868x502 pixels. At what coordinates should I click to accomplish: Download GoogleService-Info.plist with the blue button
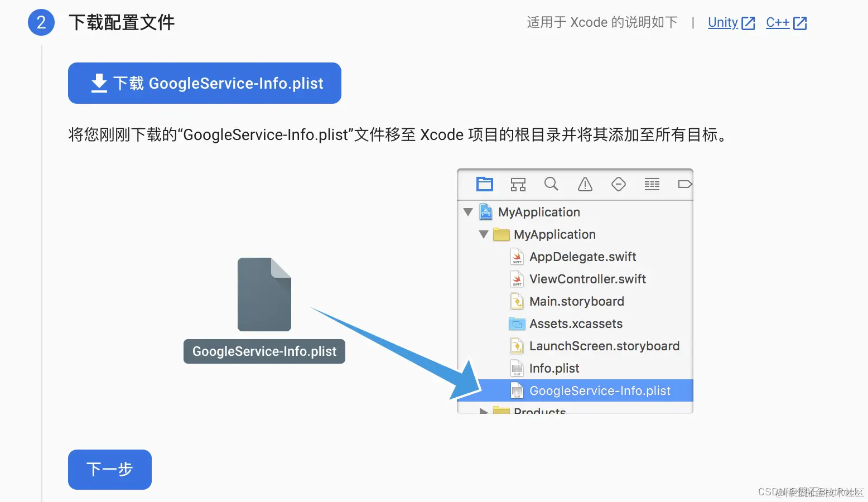click(x=205, y=83)
